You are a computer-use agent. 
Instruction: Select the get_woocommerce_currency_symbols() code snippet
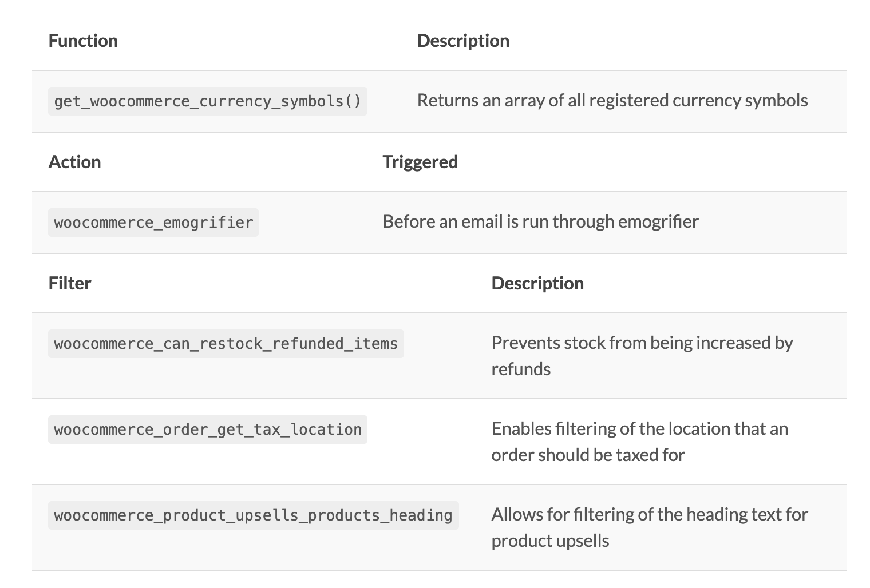click(x=207, y=101)
